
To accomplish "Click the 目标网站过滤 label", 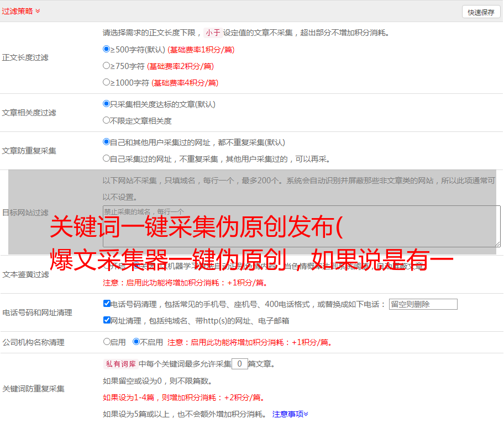I will click(25, 213).
